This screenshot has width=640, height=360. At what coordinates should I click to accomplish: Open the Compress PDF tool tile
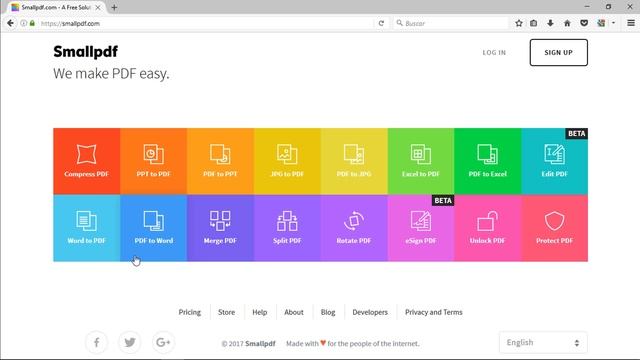pyautogui.click(x=87, y=161)
